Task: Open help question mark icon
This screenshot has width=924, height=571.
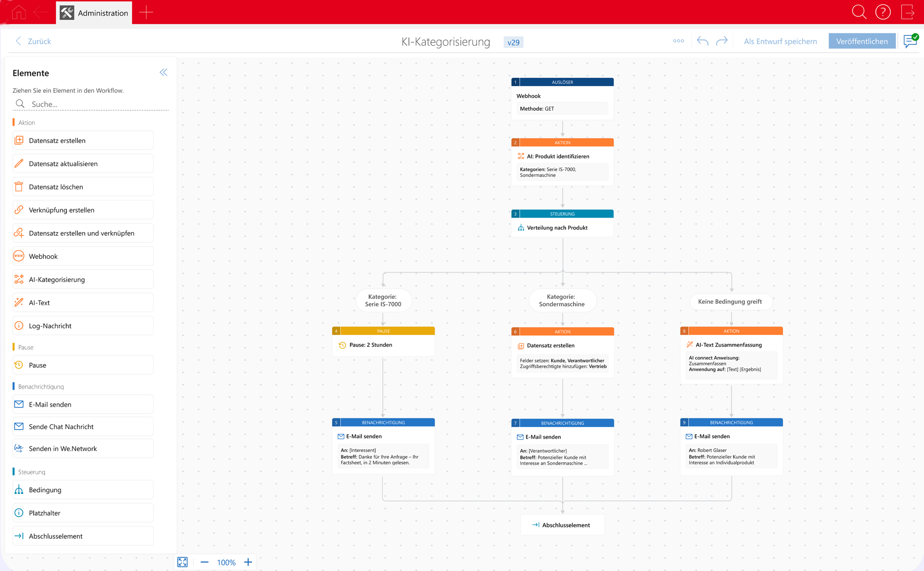Action: 883,12
